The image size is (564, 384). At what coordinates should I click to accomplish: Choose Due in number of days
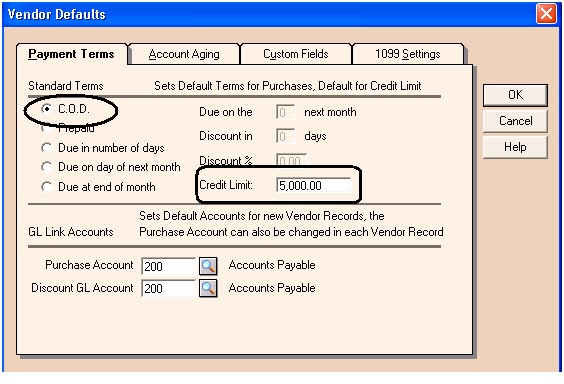(x=46, y=148)
